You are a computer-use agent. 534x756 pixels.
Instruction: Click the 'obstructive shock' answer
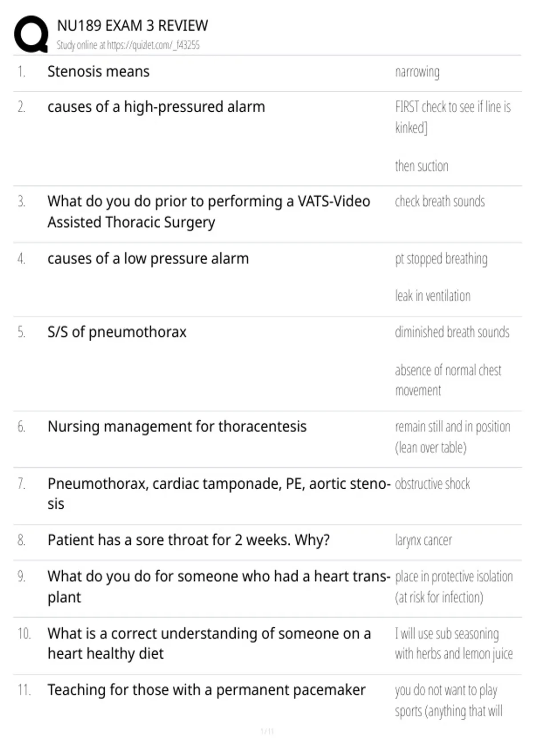tap(432, 483)
